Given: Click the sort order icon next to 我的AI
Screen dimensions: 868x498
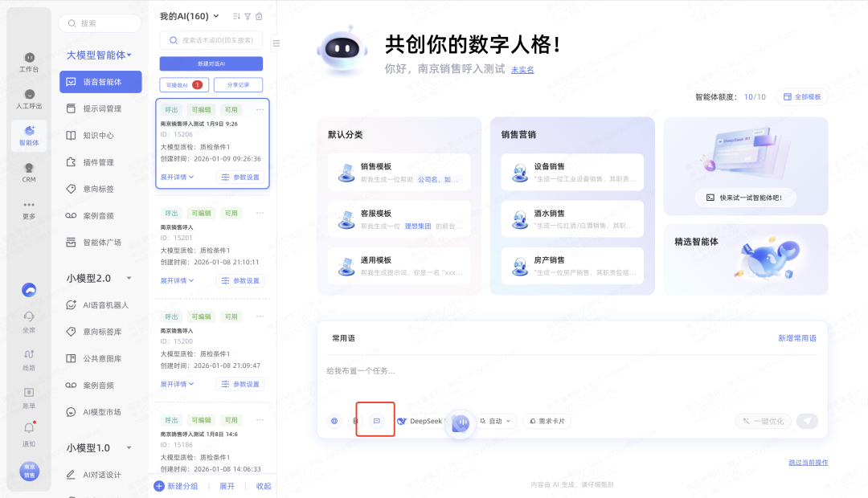Looking at the screenshot, I should click(x=236, y=16).
